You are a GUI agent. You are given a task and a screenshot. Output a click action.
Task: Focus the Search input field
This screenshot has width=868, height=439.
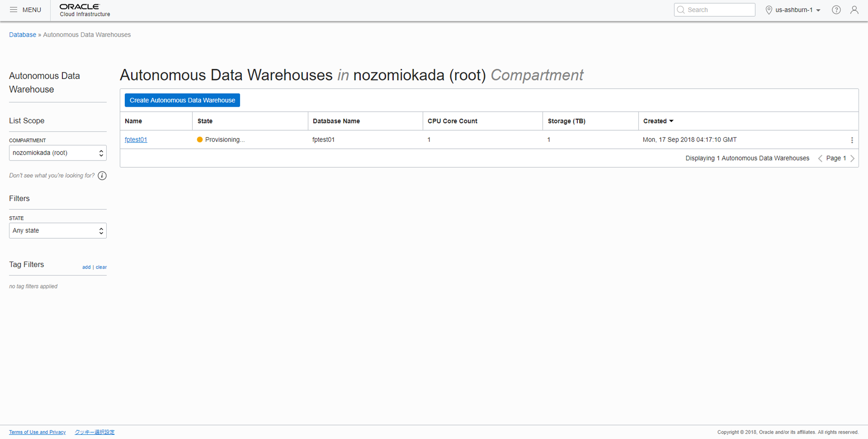(714, 10)
